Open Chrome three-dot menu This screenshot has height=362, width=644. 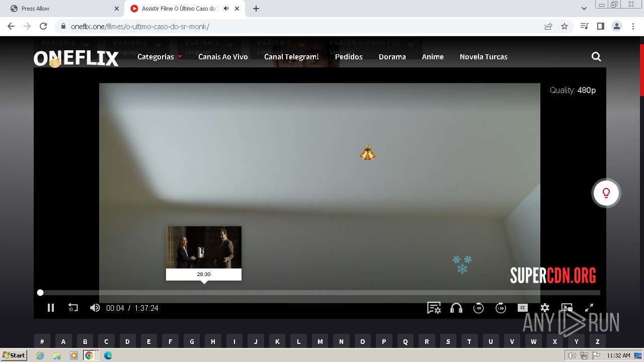coord(633,26)
